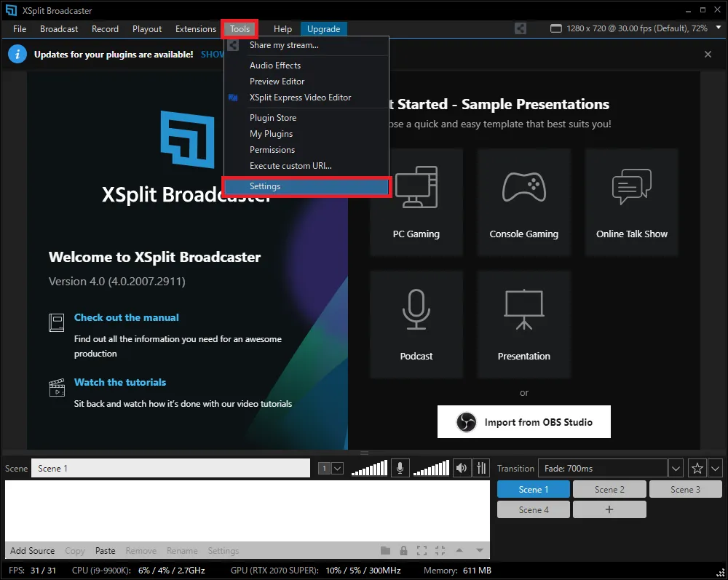Mute the microphone icon
Image resolution: width=728 pixels, height=580 pixels.
tap(400, 468)
